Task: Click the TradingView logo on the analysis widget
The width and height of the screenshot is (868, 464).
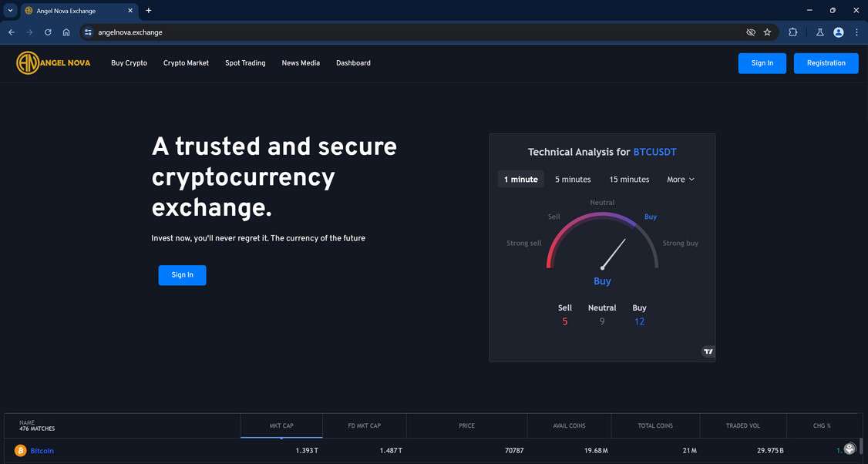Action: tap(708, 351)
